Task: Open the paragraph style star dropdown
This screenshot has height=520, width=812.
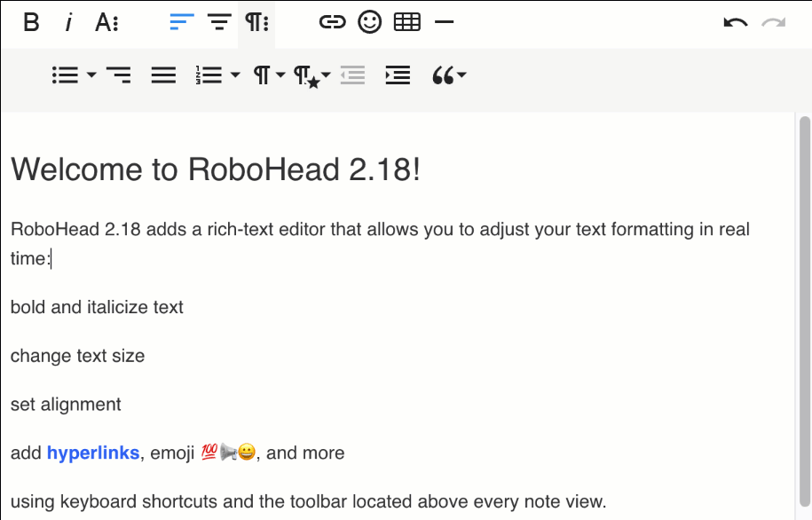Action: pyautogui.click(x=311, y=76)
